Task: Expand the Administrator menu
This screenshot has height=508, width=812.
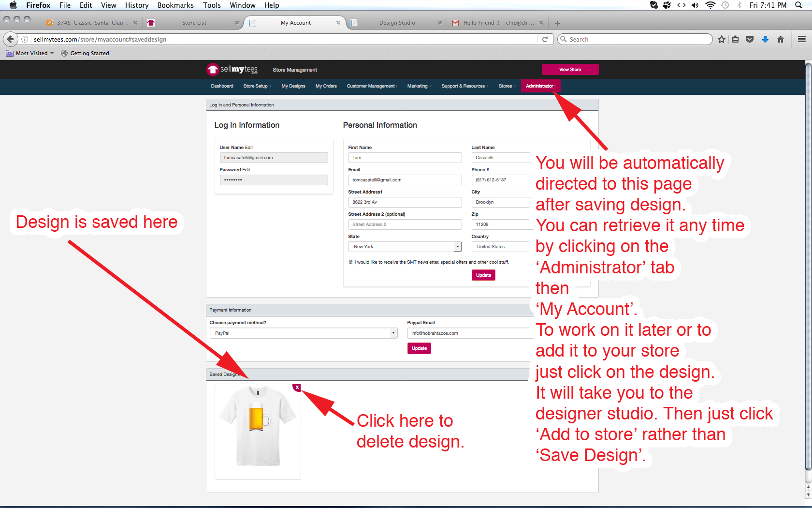Action: coord(540,86)
